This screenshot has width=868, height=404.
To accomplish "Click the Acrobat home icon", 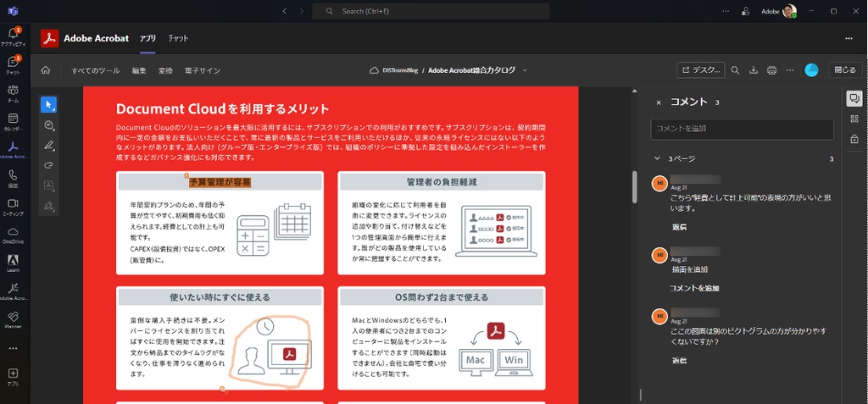I will [x=46, y=70].
